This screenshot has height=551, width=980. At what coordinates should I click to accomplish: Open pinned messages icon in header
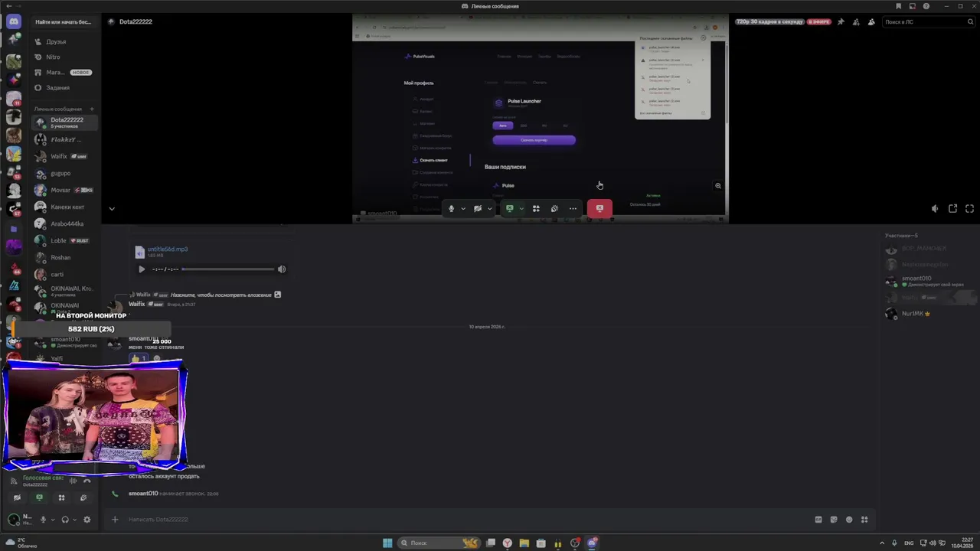point(841,21)
